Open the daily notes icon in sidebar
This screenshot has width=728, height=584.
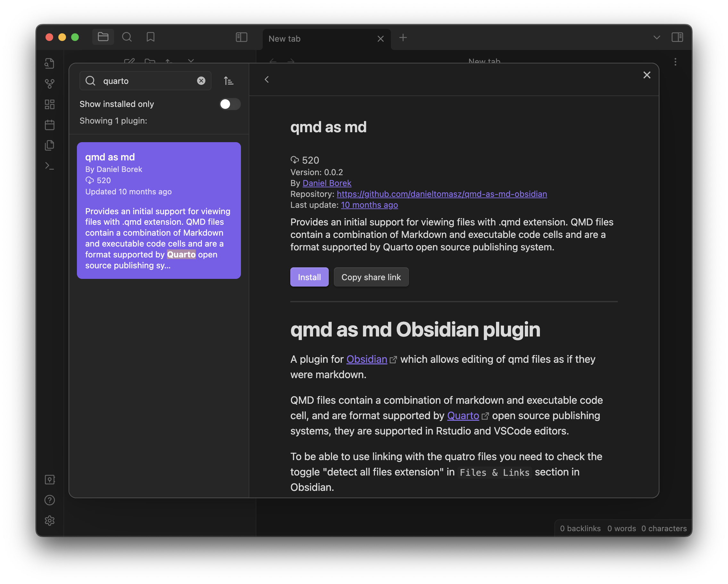point(50,125)
